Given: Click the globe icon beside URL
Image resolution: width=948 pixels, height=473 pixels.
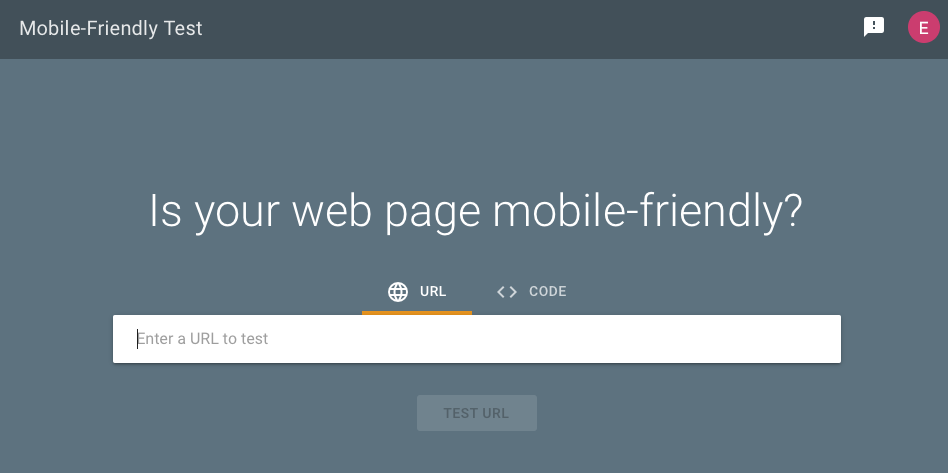Looking at the screenshot, I should coord(398,292).
